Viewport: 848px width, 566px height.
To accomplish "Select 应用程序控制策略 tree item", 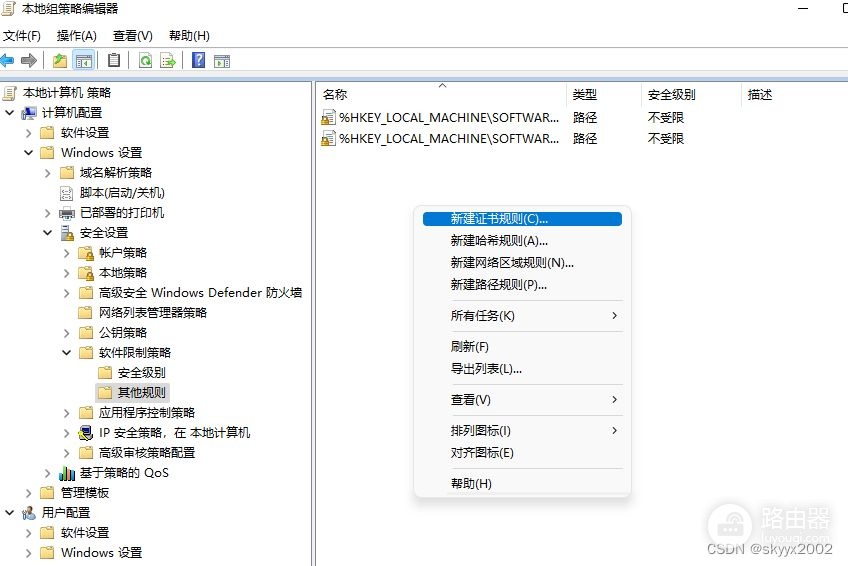I will (147, 413).
